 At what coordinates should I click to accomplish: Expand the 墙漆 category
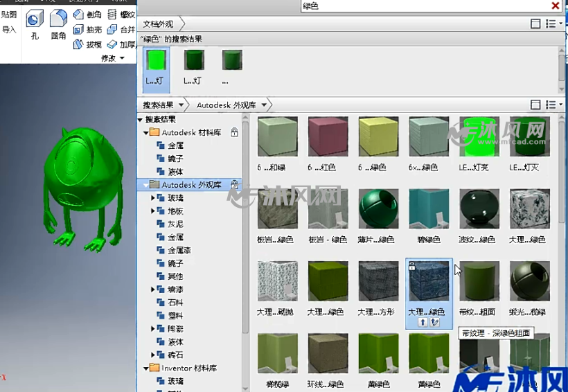(x=153, y=289)
